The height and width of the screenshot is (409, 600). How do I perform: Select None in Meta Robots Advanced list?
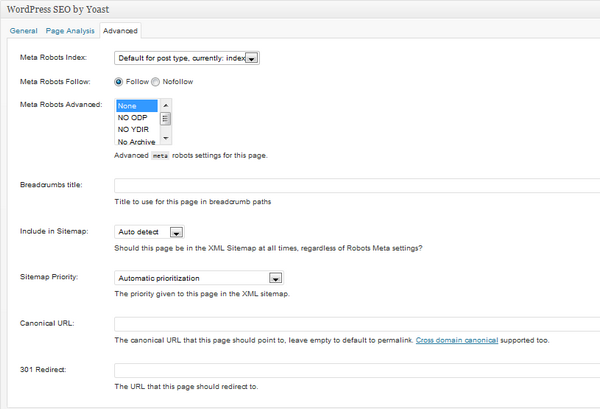pos(137,106)
